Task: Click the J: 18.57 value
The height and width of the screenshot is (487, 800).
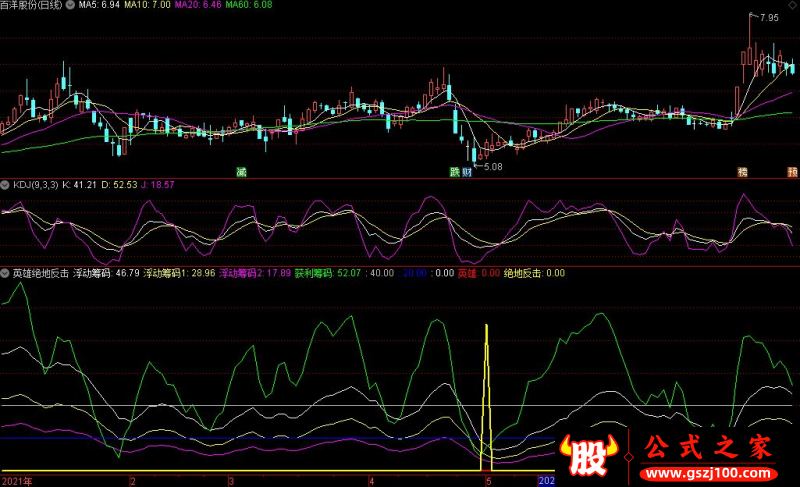Action: [x=158, y=185]
